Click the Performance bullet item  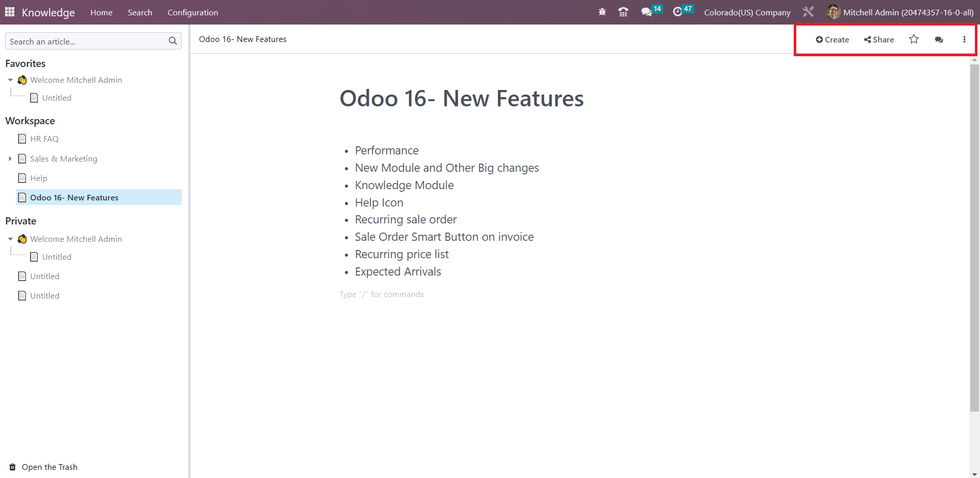coord(387,150)
